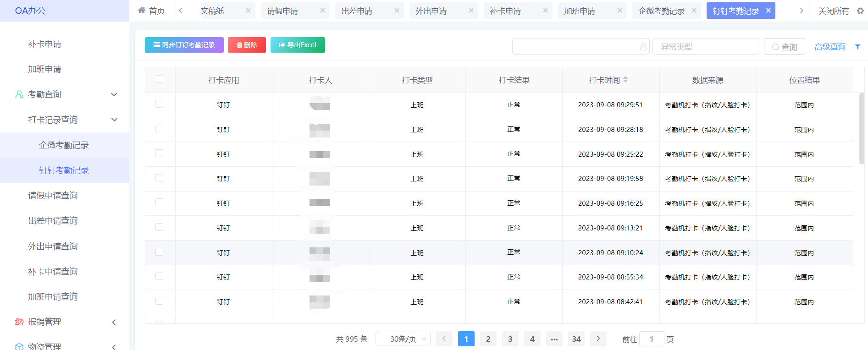Click the home icon tab 首页

(151, 11)
